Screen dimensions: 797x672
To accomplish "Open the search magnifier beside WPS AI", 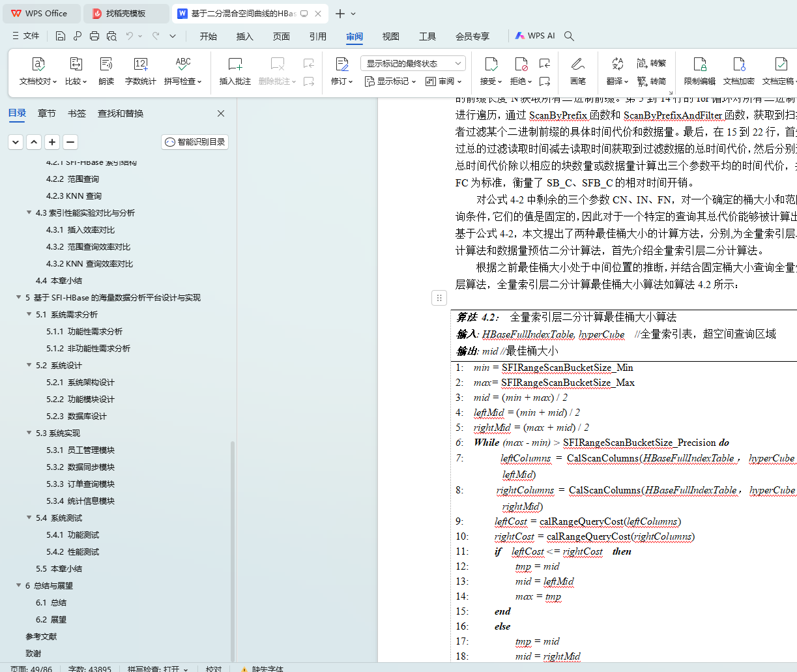I will tap(569, 37).
